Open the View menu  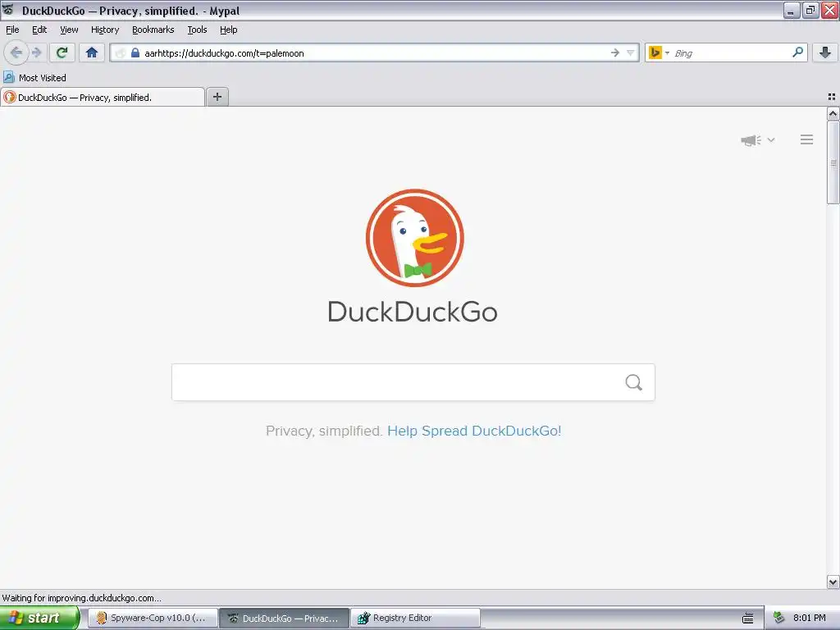click(x=69, y=30)
